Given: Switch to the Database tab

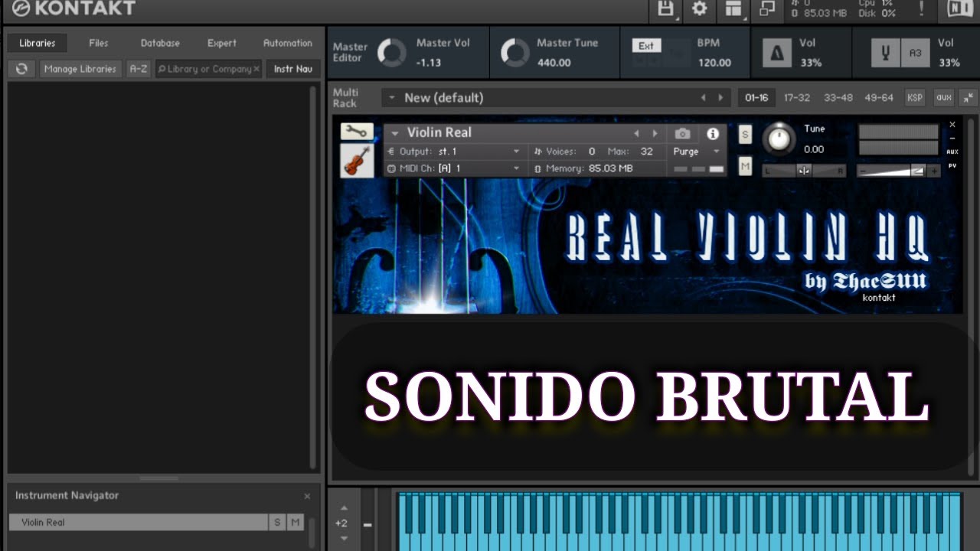Looking at the screenshot, I should coord(160,43).
